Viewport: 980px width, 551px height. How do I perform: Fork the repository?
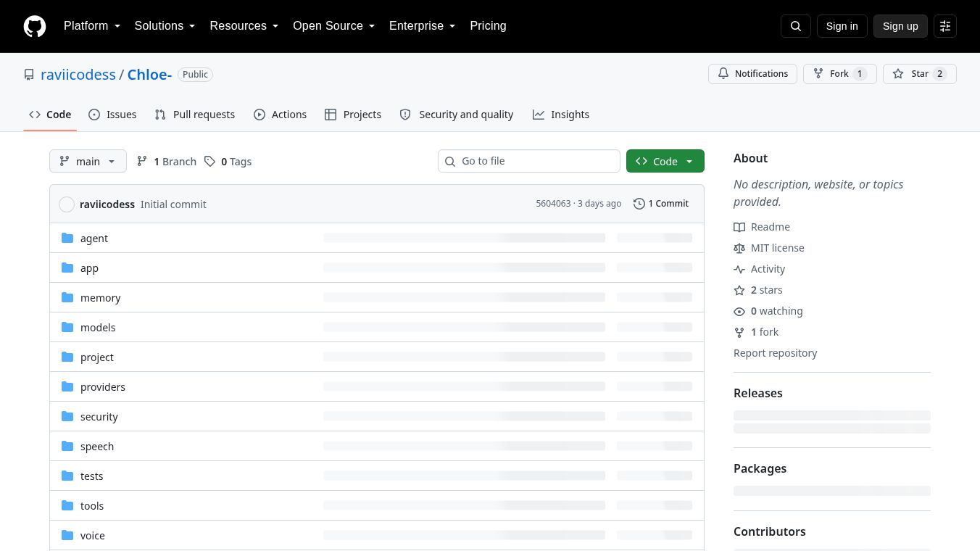click(840, 74)
